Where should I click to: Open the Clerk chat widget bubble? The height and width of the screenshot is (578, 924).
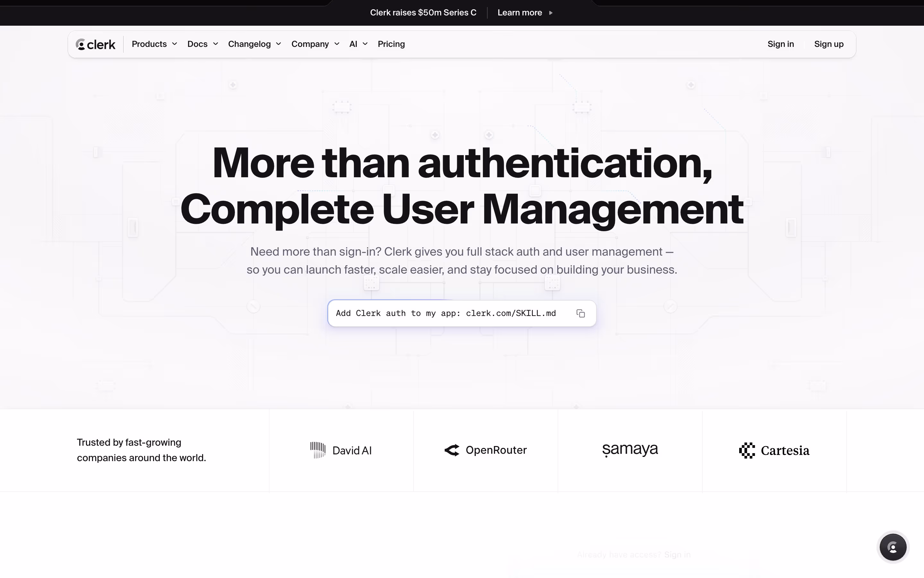(893, 547)
